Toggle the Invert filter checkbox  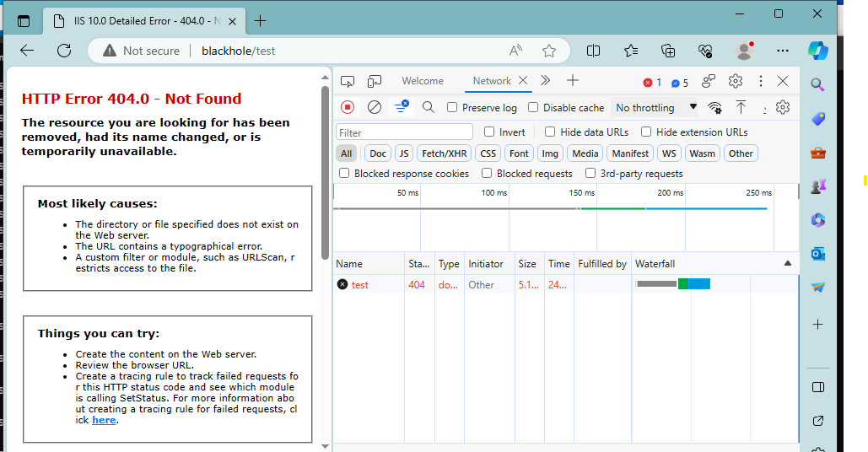point(488,132)
